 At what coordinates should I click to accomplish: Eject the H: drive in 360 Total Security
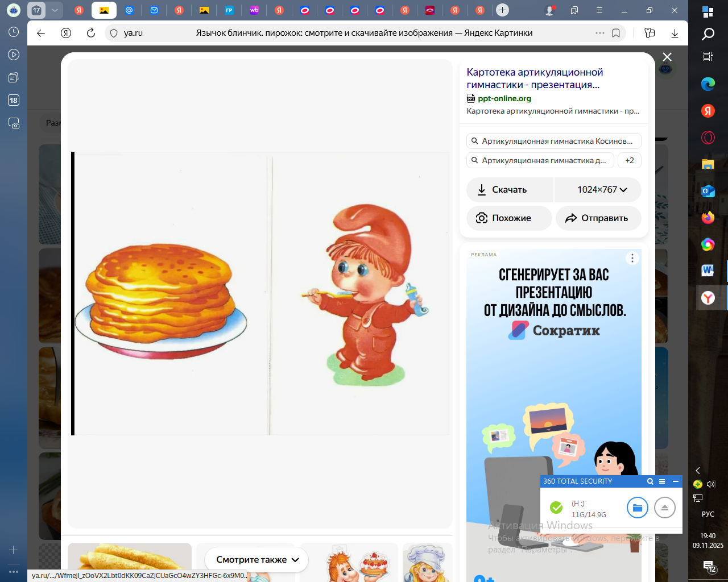click(x=664, y=508)
